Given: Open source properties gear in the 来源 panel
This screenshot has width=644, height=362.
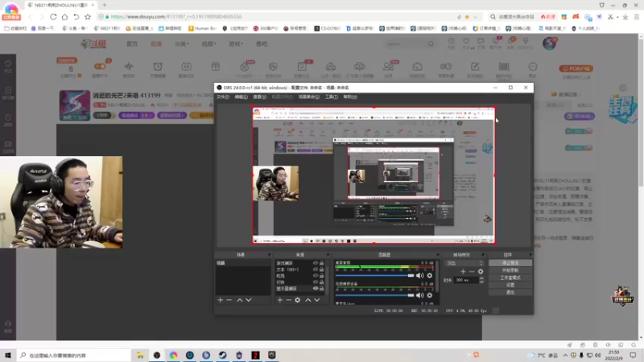Looking at the screenshot, I should (297, 300).
